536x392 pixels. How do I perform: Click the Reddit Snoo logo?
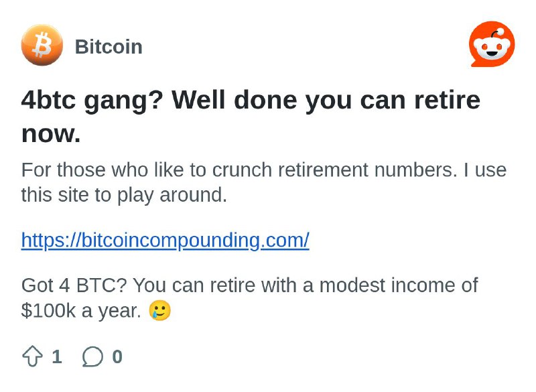pyautogui.click(x=492, y=44)
